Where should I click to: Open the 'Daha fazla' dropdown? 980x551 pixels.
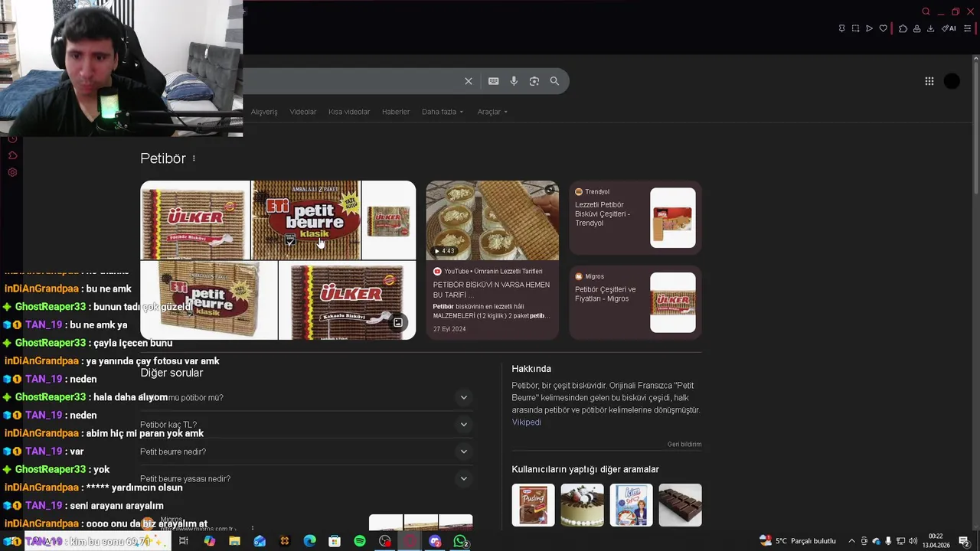pos(443,112)
